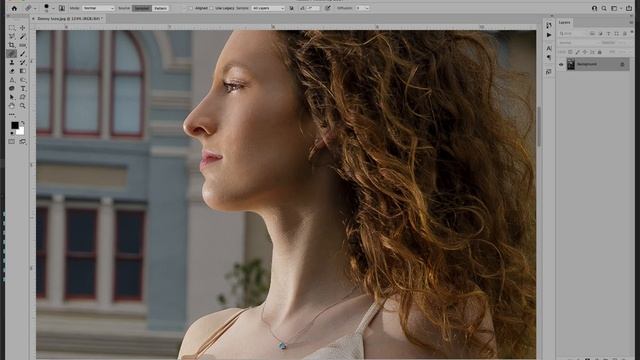Image resolution: width=640 pixels, height=360 pixels.
Task: Toggle Quick Mask mode
Action: [x=11, y=142]
